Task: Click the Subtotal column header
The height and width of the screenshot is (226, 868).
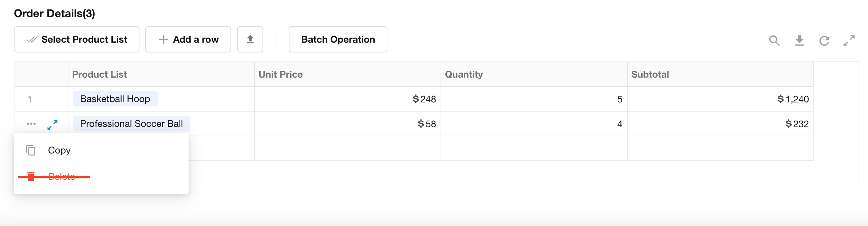Action: [650, 74]
